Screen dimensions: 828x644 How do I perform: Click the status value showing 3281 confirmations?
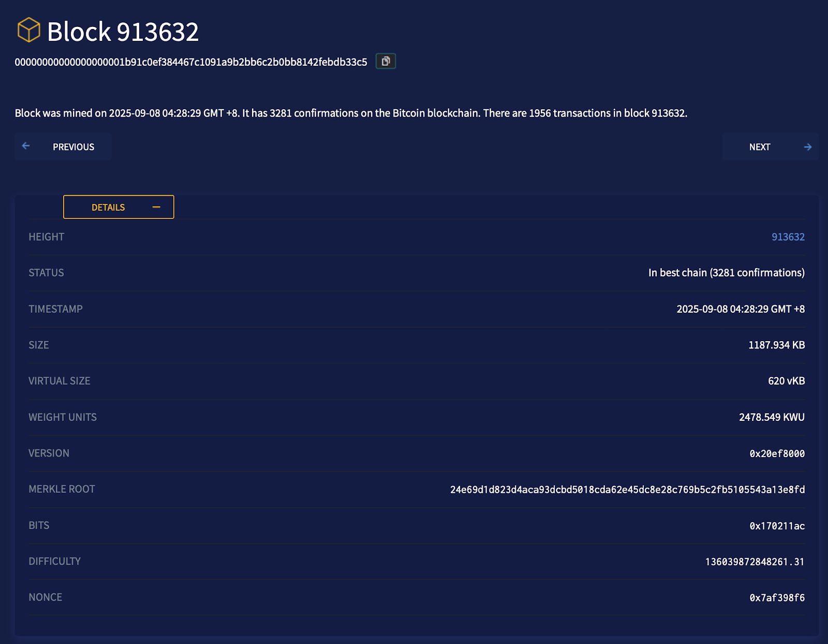(726, 273)
